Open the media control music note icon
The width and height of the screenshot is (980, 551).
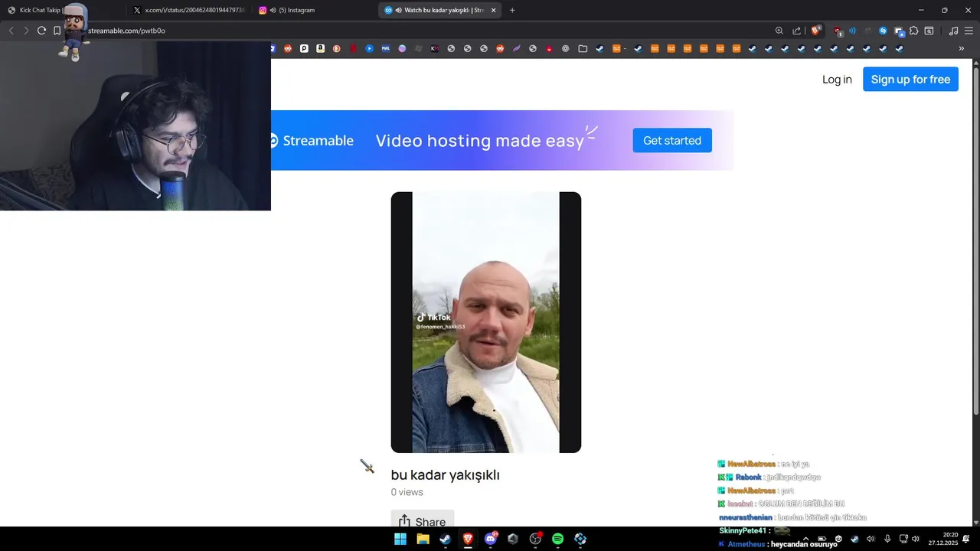click(953, 31)
